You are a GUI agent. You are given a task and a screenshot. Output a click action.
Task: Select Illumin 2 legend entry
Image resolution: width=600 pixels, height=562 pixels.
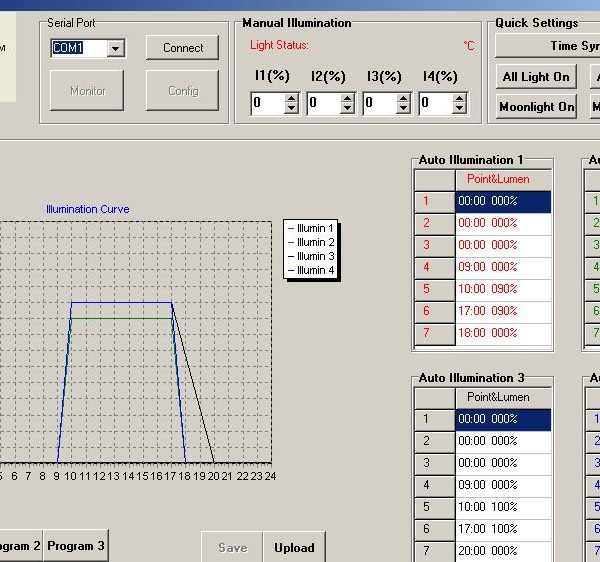click(311, 242)
